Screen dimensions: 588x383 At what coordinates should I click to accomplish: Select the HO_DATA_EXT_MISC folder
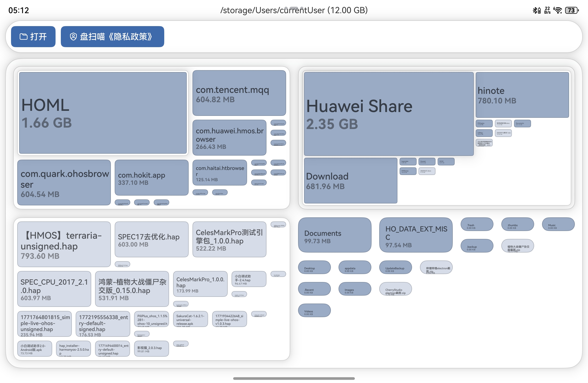[416, 235]
